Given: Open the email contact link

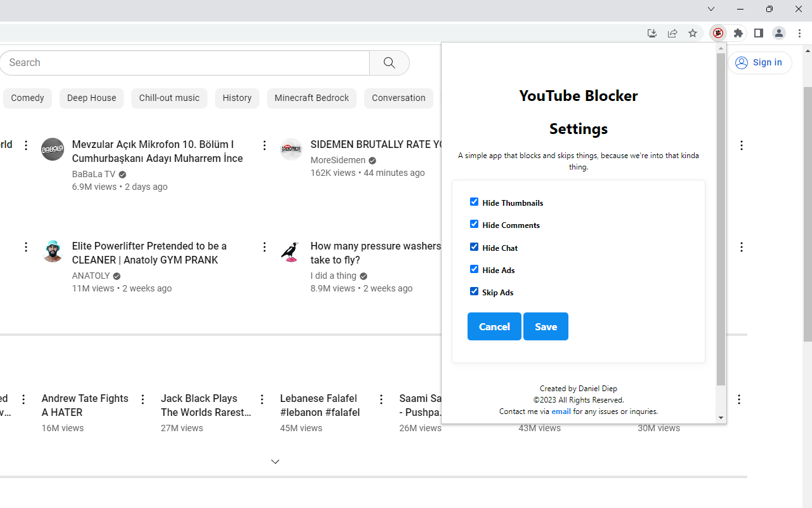Looking at the screenshot, I should click(561, 411).
